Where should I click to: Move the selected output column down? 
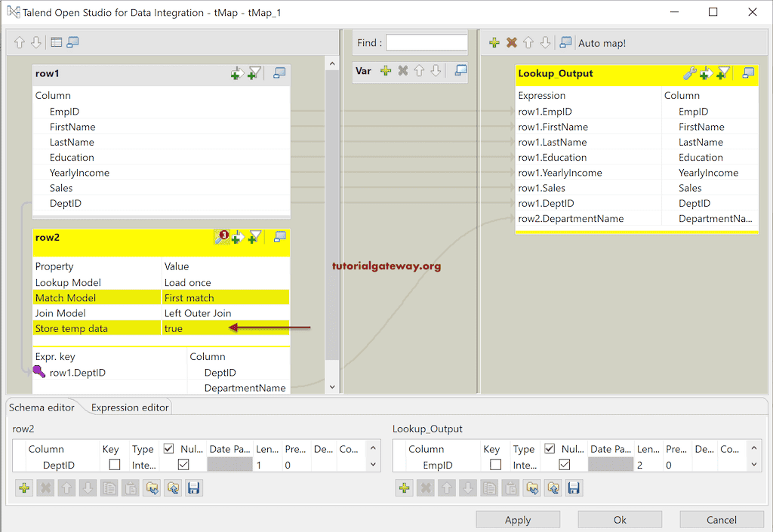(468, 487)
